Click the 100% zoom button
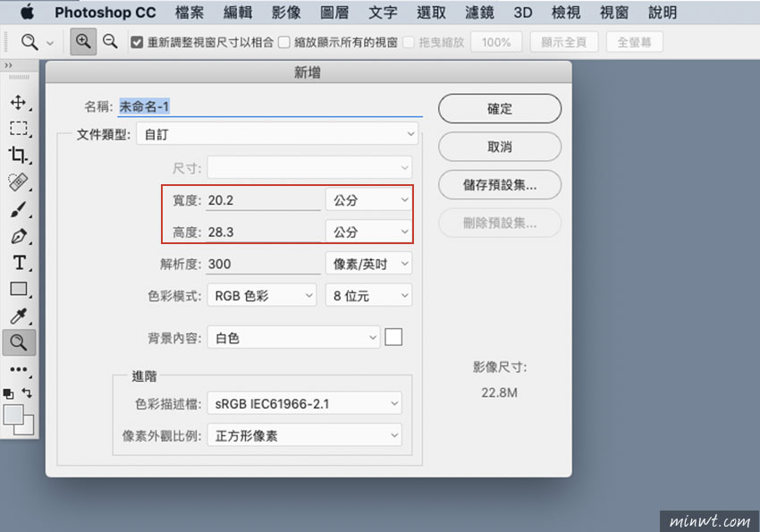This screenshot has width=760, height=532. click(x=496, y=42)
